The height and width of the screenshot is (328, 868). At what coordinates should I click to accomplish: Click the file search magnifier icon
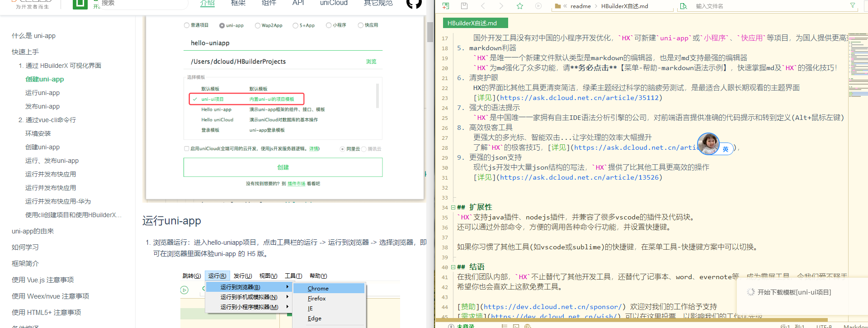(684, 6)
